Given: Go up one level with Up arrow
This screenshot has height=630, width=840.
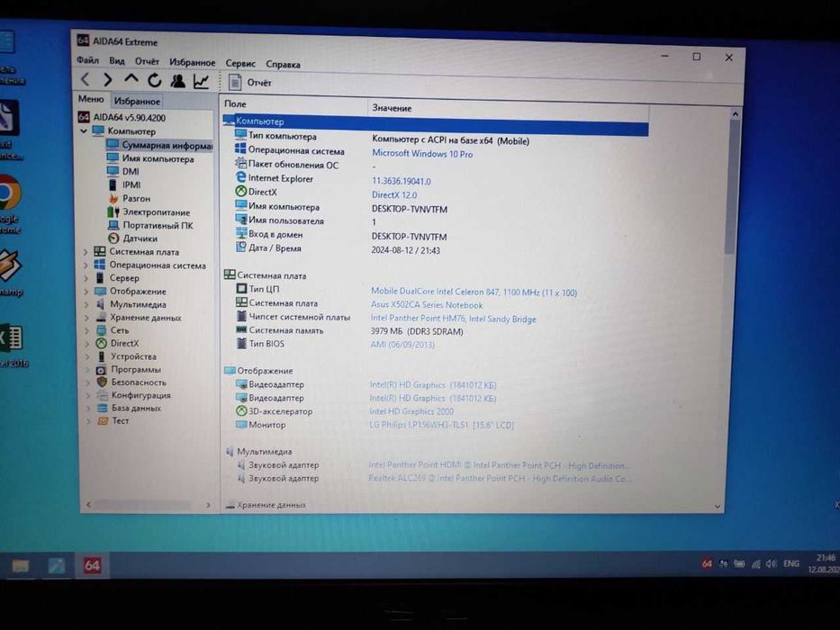Looking at the screenshot, I should click(131, 79).
